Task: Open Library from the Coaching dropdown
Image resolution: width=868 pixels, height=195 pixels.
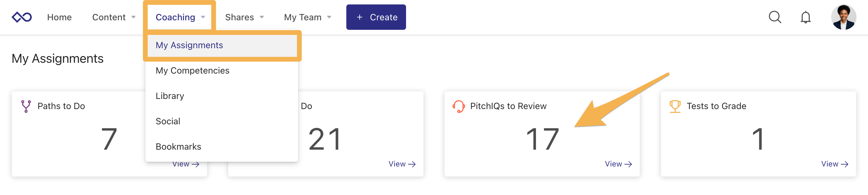Action: [169, 95]
